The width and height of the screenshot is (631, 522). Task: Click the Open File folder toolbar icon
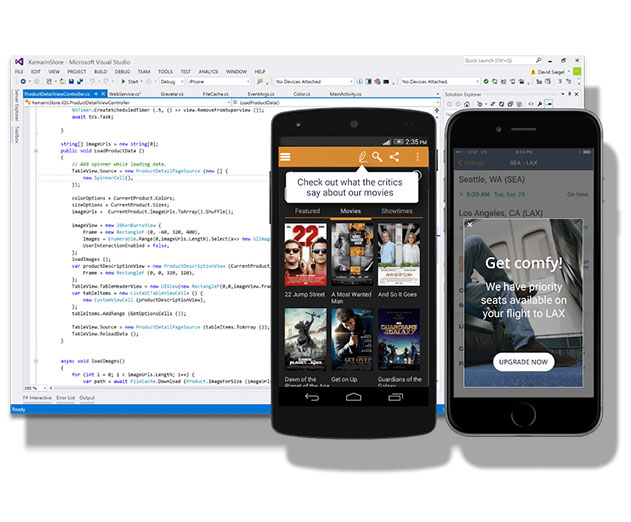(x=62, y=81)
